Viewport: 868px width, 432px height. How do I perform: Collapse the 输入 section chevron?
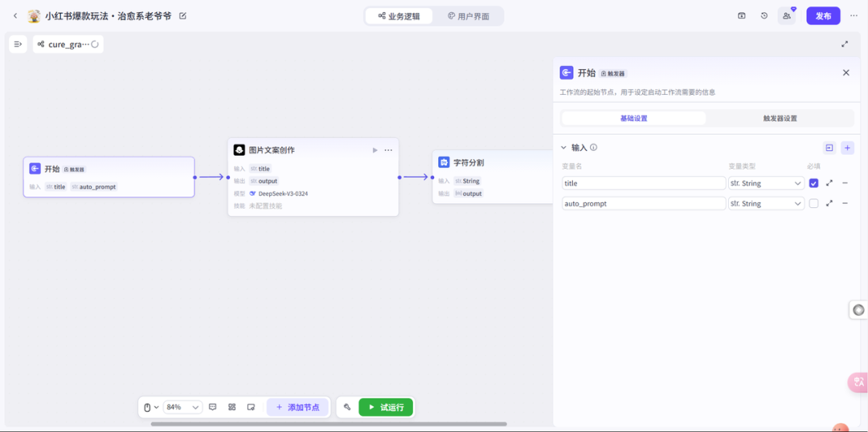point(563,148)
